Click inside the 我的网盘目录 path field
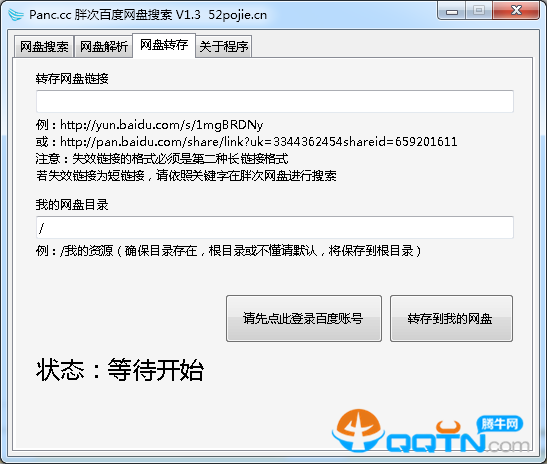The image size is (547, 464). point(275,227)
